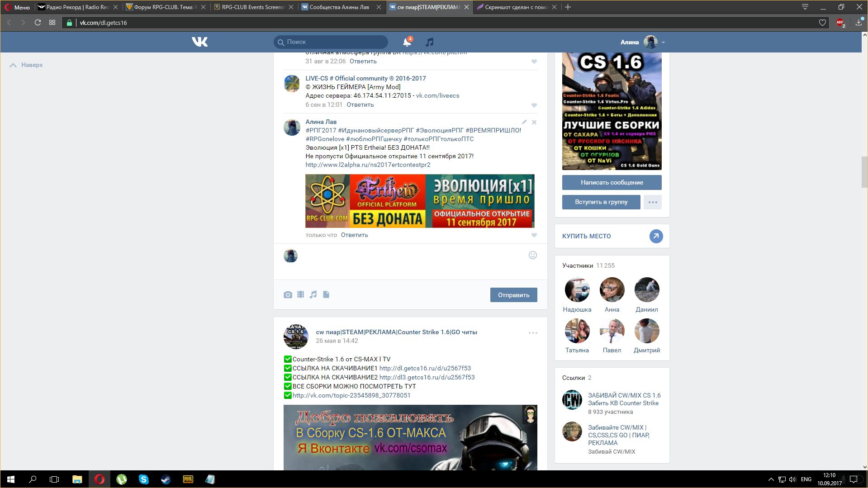
Task: Open the notifications bell
Action: (407, 42)
